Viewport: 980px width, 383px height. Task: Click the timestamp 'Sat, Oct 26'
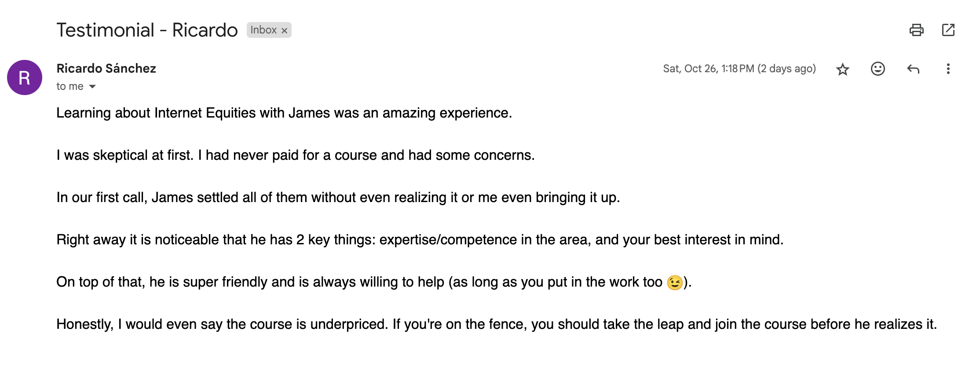pyautogui.click(x=739, y=69)
